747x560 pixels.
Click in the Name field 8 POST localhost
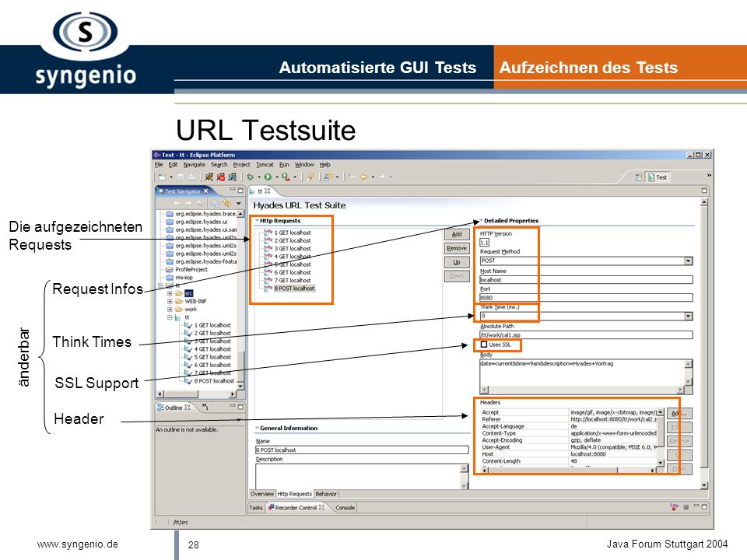click(362, 450)
